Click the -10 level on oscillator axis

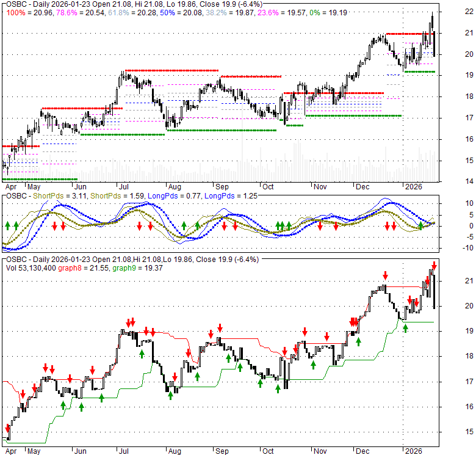pos(467,248)
